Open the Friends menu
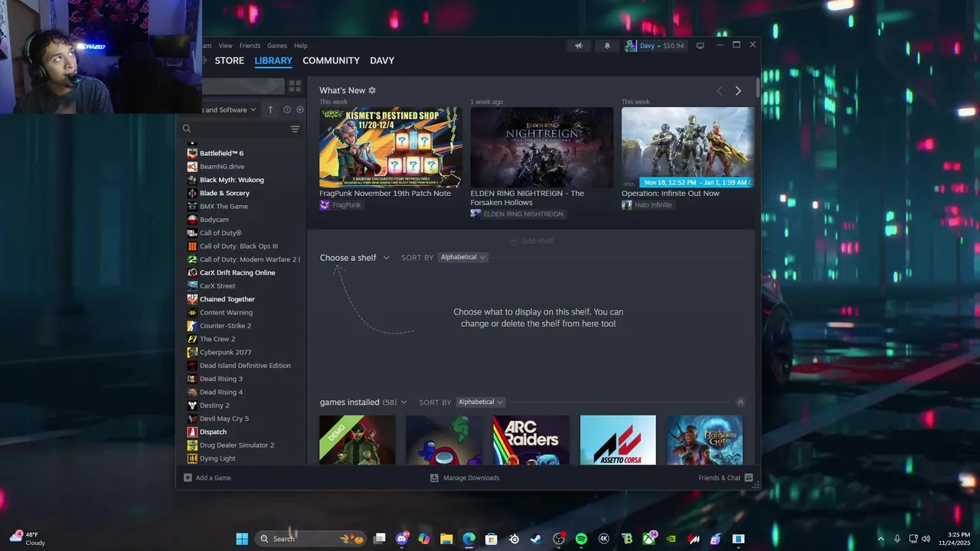 (x=250, y=46)
